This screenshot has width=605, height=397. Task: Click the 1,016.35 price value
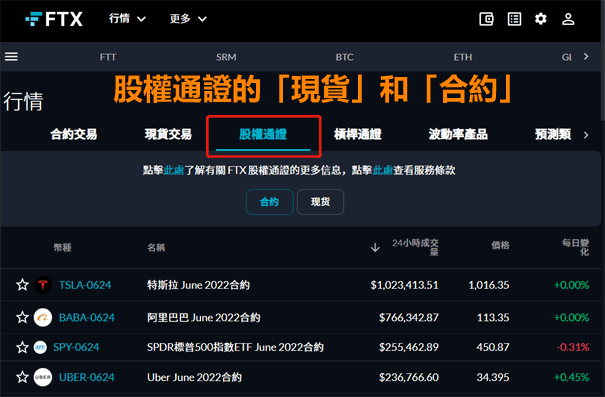(x=489, y=285)
